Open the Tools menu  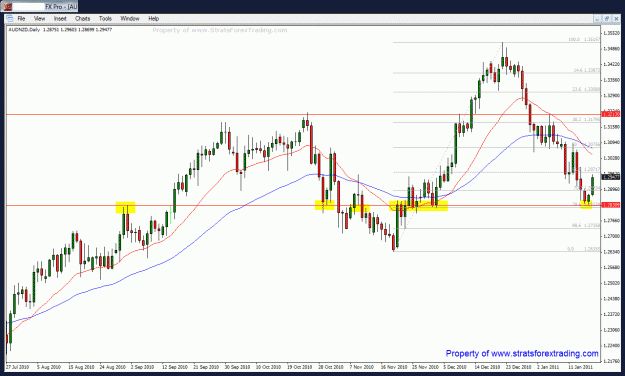[105, 19]
